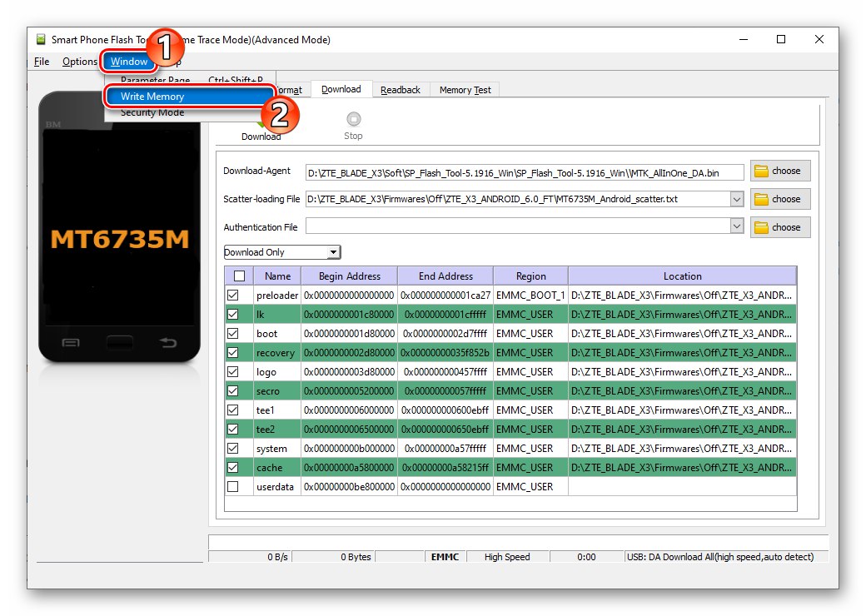
Task: Uncheck the system partition checkbox
Action: pos(233,448)
